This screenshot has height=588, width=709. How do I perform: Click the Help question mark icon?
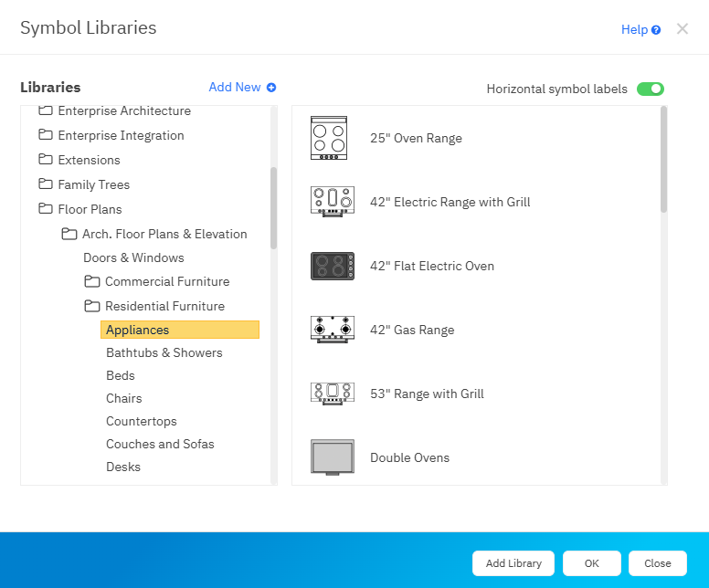656,30
